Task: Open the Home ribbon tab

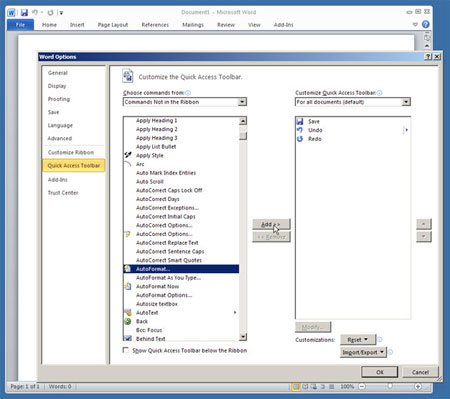Action: pos(49,25)
